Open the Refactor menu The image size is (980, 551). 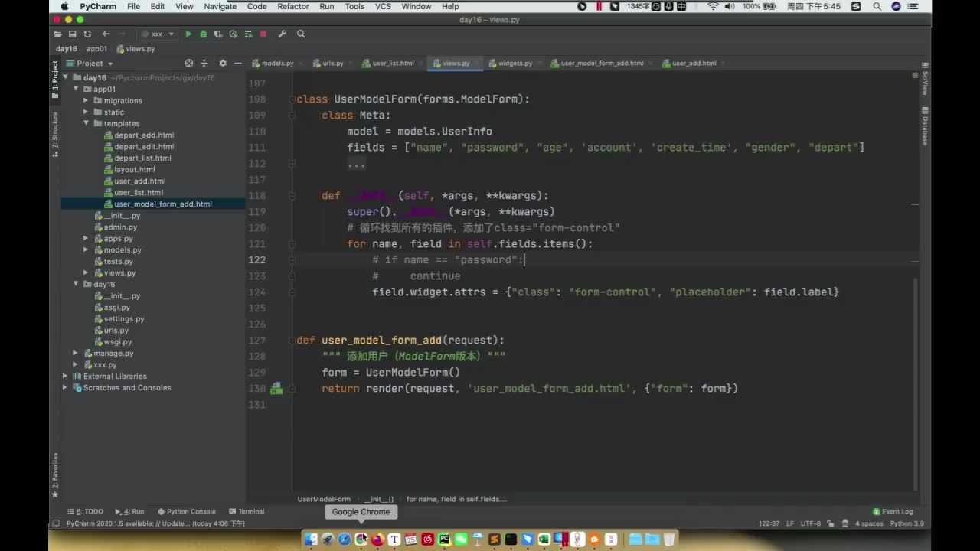point(292,6)
